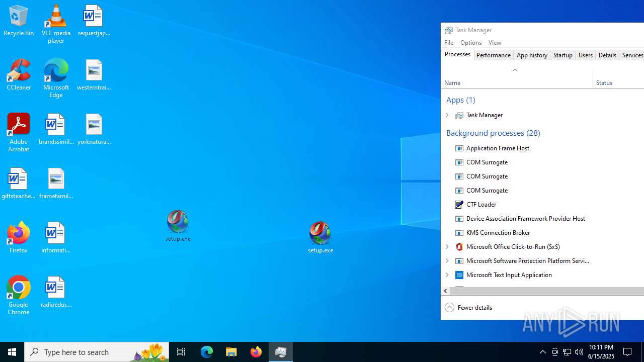This screenshot has height=362, width=644.
Task: Click the Task Manager taskbar button
Action: (281, 352)
